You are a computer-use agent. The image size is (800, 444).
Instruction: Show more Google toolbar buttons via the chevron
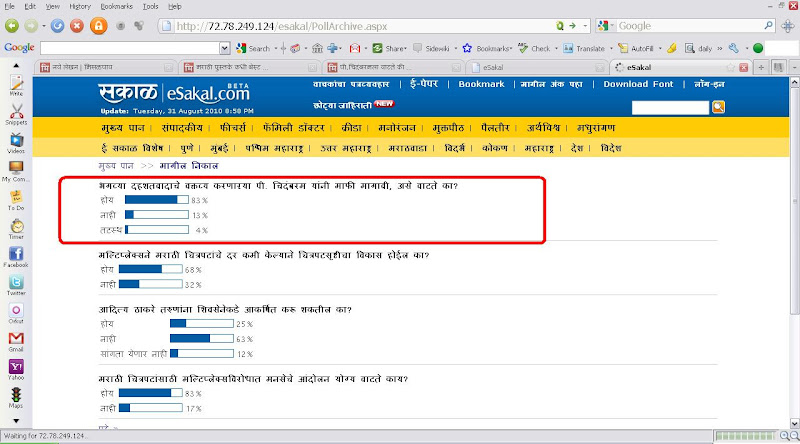pyautogui.click(x=719, y=48)
